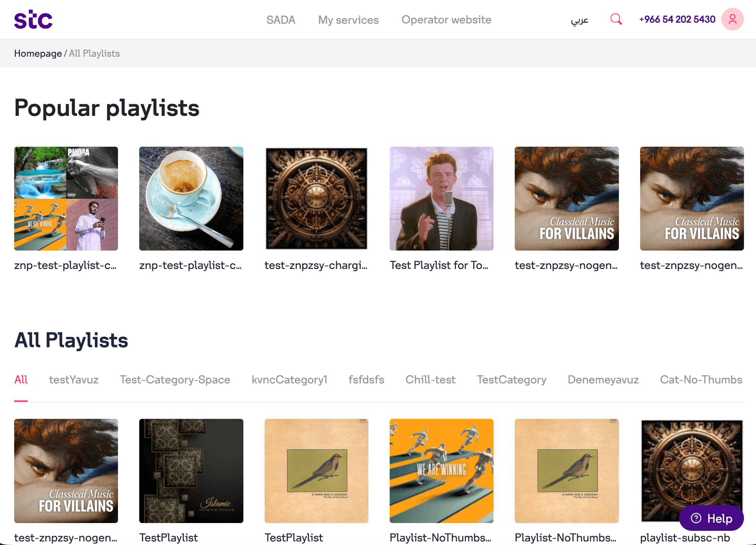Viewport: 756px width, 545px height.
Task: Open the Cat-No-Thumbs category tab
Action: click(x=701, y=380)
